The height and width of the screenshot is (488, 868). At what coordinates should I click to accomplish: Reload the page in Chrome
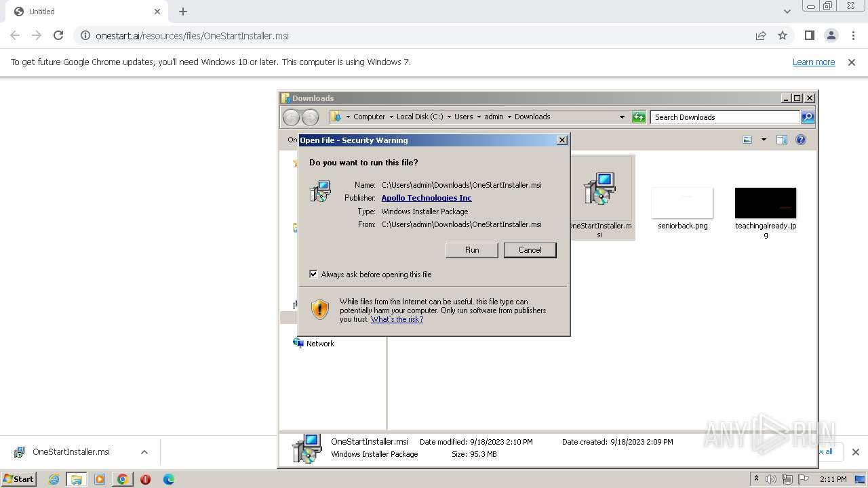58,35
